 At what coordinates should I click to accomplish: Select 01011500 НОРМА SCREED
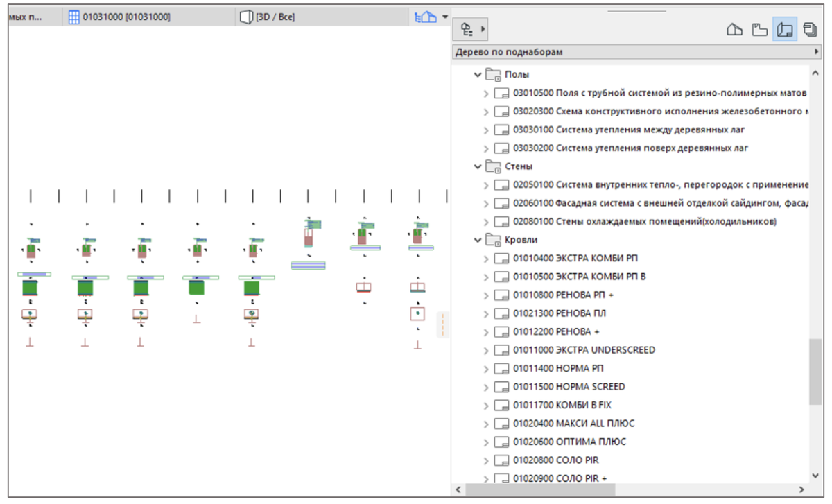tap(569, 387)
